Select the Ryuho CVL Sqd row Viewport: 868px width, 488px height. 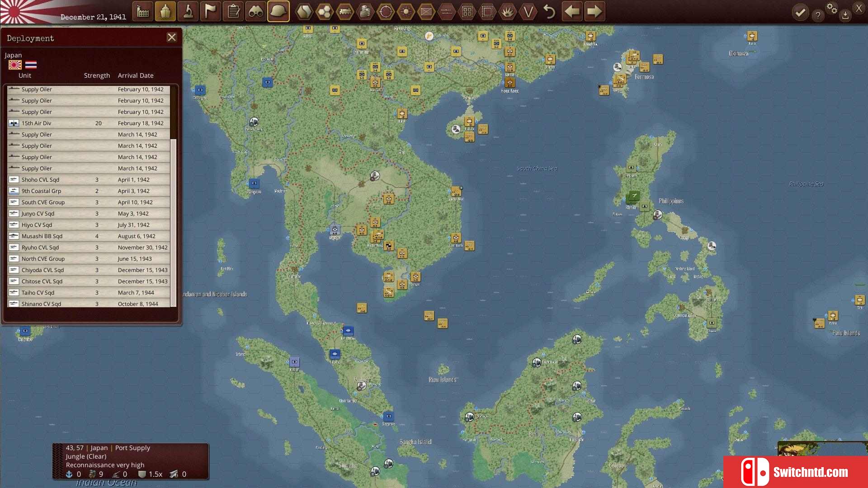pos(89,247)
